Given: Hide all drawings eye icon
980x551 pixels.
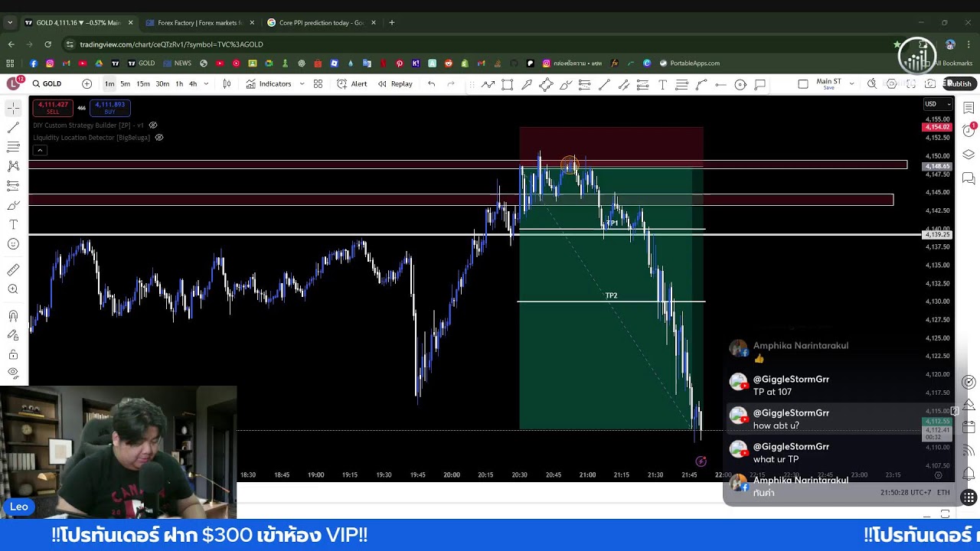Looking at the screenshot, I should [x=13, y=373].
